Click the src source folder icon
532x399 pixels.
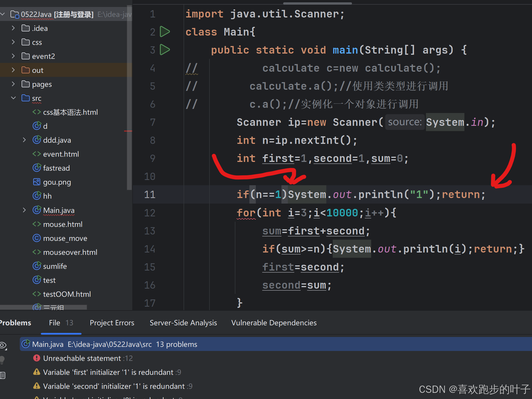[x=26, y=98]
